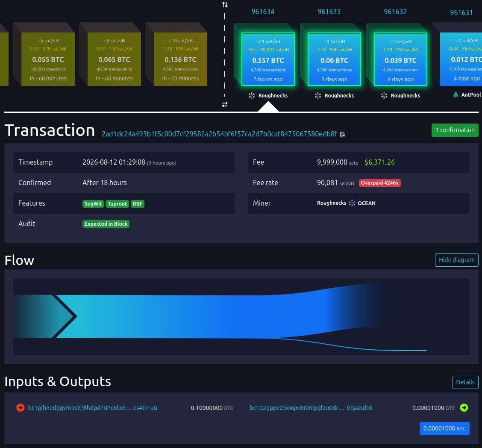Click Roughnecks pool icon under block 961634

[251, 96]
